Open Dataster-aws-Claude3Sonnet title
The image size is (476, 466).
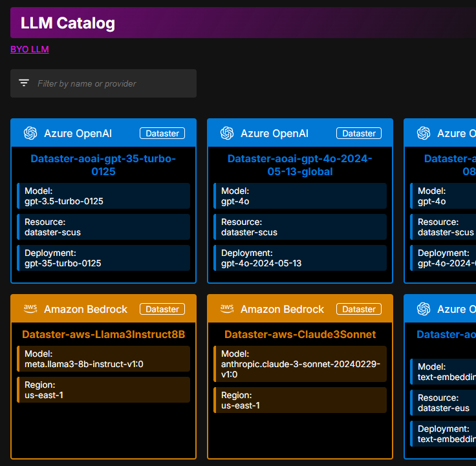[300, 334]
